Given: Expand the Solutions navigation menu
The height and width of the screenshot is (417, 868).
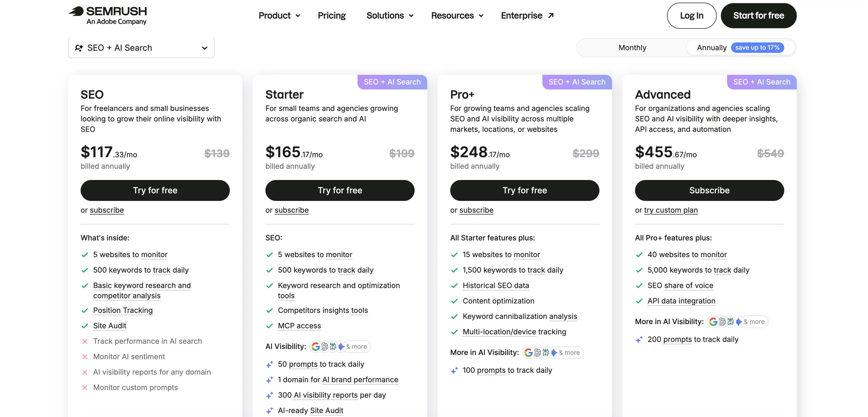Looking at the screenshot, I should (390, 15).
